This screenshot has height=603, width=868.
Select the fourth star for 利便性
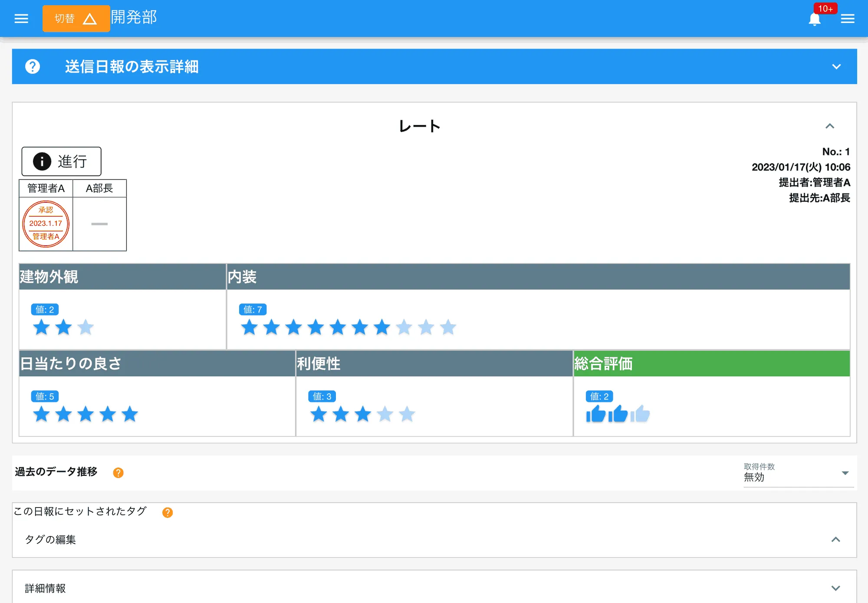[384, 414]
